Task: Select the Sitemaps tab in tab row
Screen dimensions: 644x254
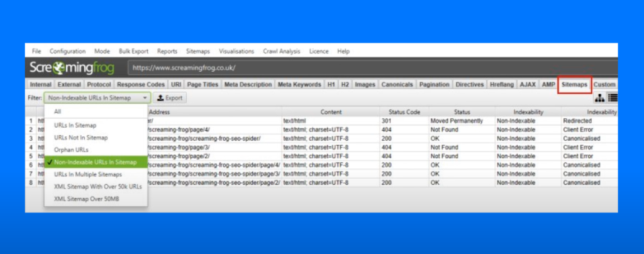Action: point(574,84)
